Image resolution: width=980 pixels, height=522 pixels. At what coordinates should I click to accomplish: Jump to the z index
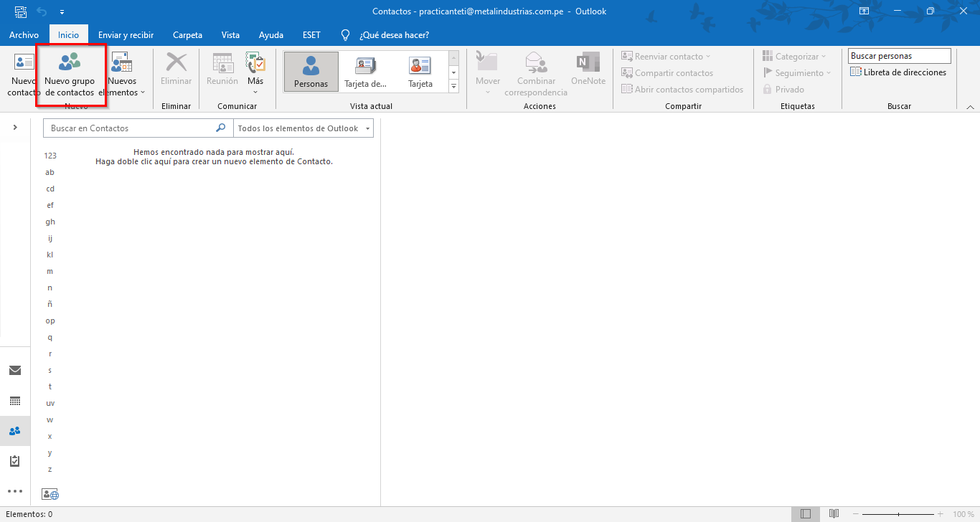click(50, 469)
